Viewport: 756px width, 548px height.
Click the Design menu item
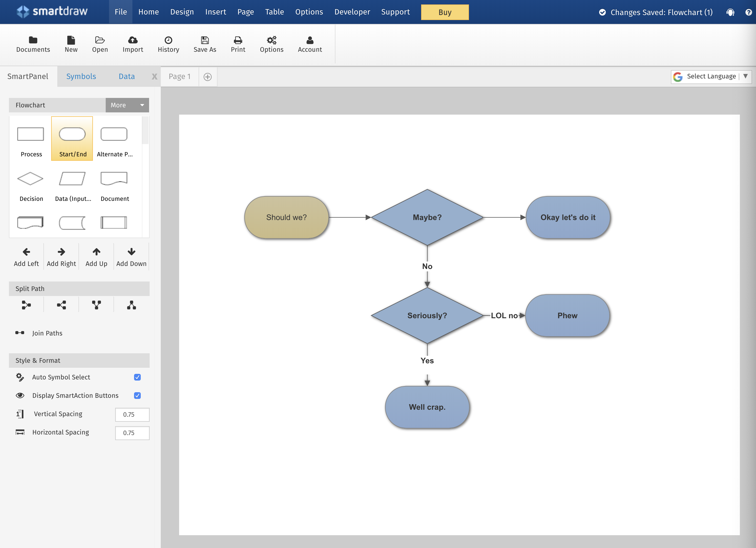[x=182, y=12]
